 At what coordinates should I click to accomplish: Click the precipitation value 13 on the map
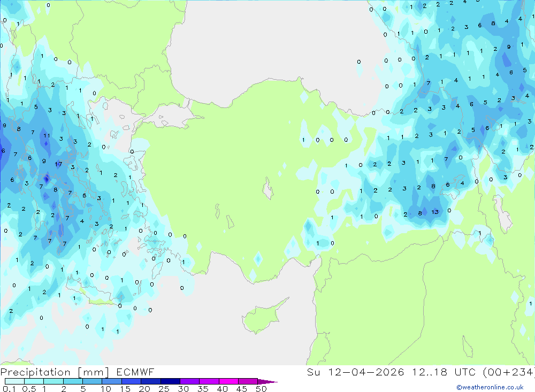434,212
